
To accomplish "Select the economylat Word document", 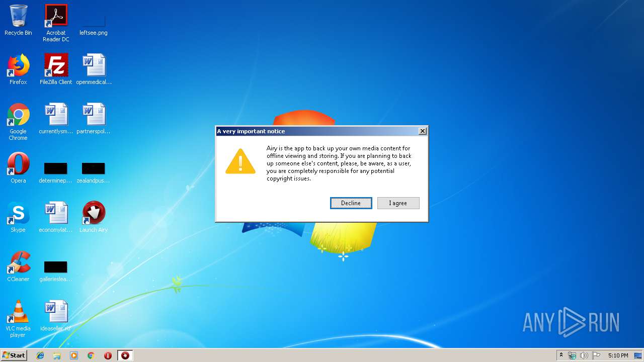I will click(x=56, y=217).
